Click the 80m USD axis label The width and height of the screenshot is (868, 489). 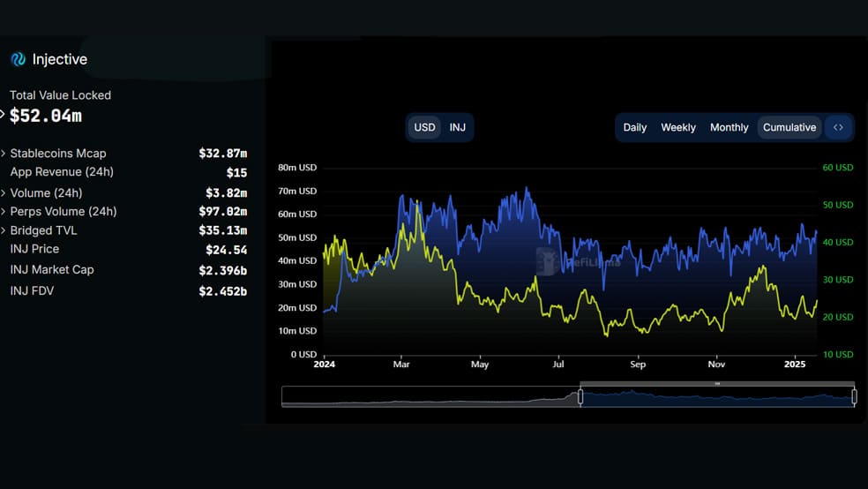click(297, 167)
